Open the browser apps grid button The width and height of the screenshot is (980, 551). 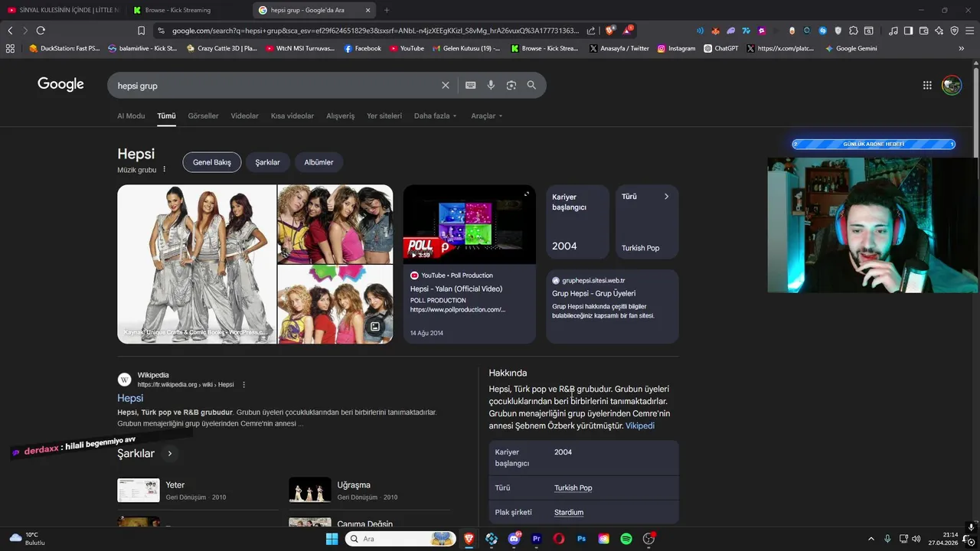(10, 48)
